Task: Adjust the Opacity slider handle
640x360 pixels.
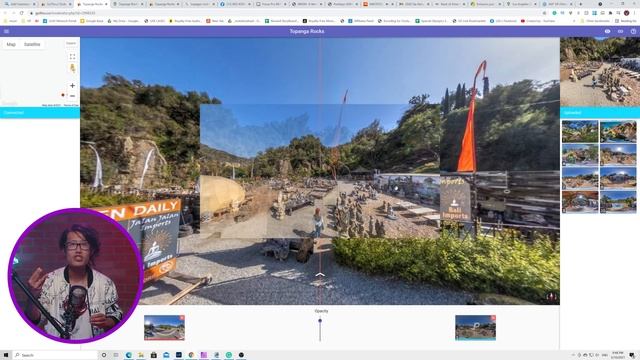Action: pyautogui.click(x=320, y=321)
